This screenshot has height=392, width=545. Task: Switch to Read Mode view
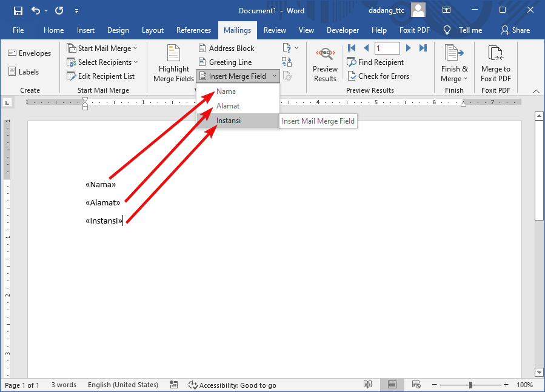(367, 385)
